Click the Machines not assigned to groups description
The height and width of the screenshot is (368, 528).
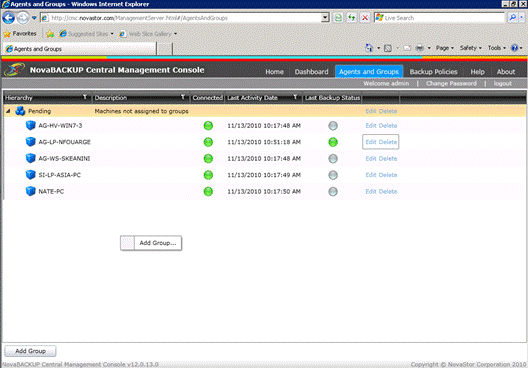(x=141, y=111)
